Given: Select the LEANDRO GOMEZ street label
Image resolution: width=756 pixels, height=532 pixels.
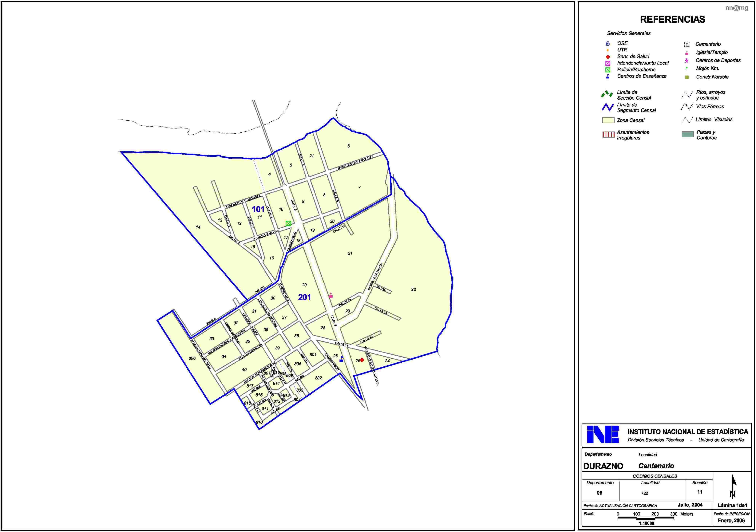Looking at the screenshot, I should (250, 324).
